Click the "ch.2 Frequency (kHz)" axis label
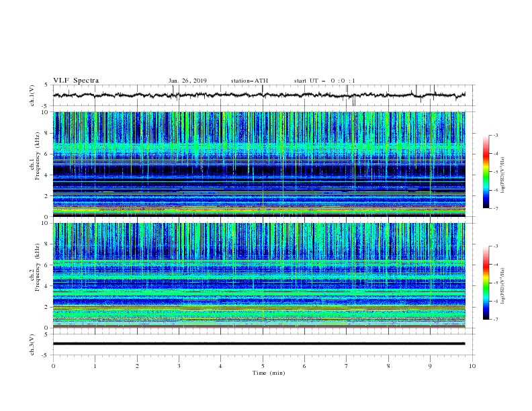This screenshot has height=411, width=532. tap(34, 267)
